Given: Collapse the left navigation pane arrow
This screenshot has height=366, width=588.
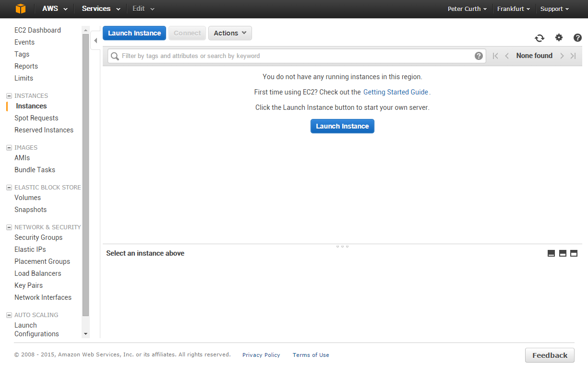Looking at the screenshot, I should coord(96,41).
